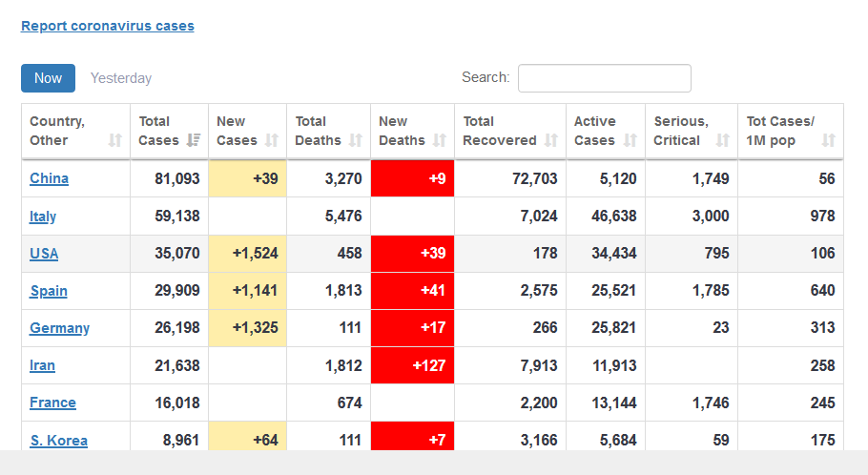Click the S. Korea link
The image size is (868, 475).
coord(58,440)
